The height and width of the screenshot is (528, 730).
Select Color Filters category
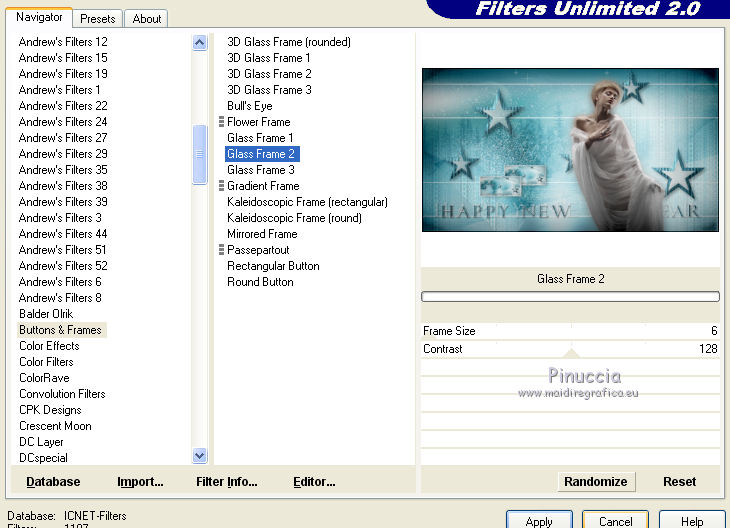(x=47, y=362)
